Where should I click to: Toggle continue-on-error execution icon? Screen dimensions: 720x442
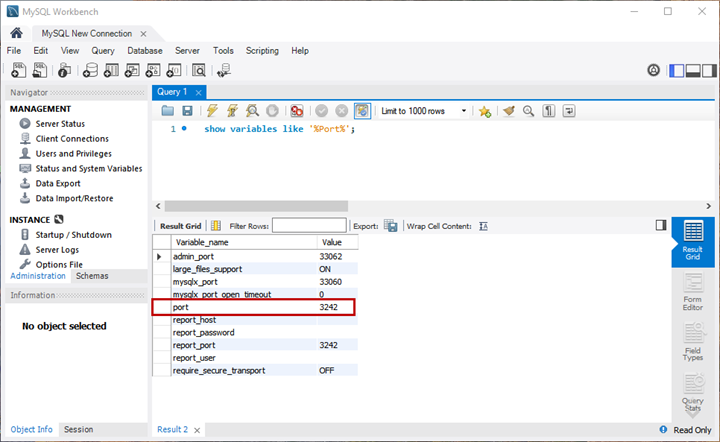click(x=297, y=111)
